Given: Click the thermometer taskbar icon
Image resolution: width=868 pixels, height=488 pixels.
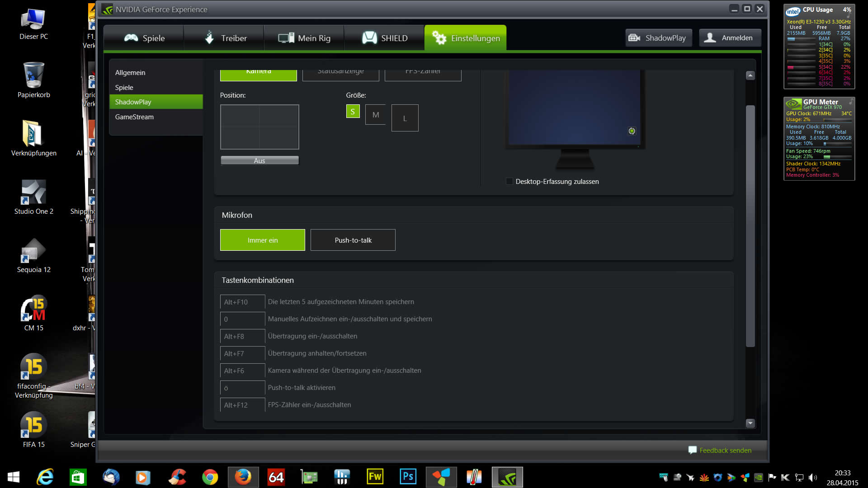Looking at the screenshot, I should (x=474, y=477).
